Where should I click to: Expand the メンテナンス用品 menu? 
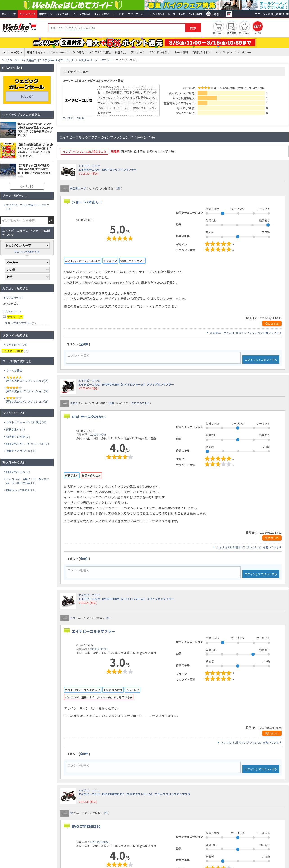101,52
